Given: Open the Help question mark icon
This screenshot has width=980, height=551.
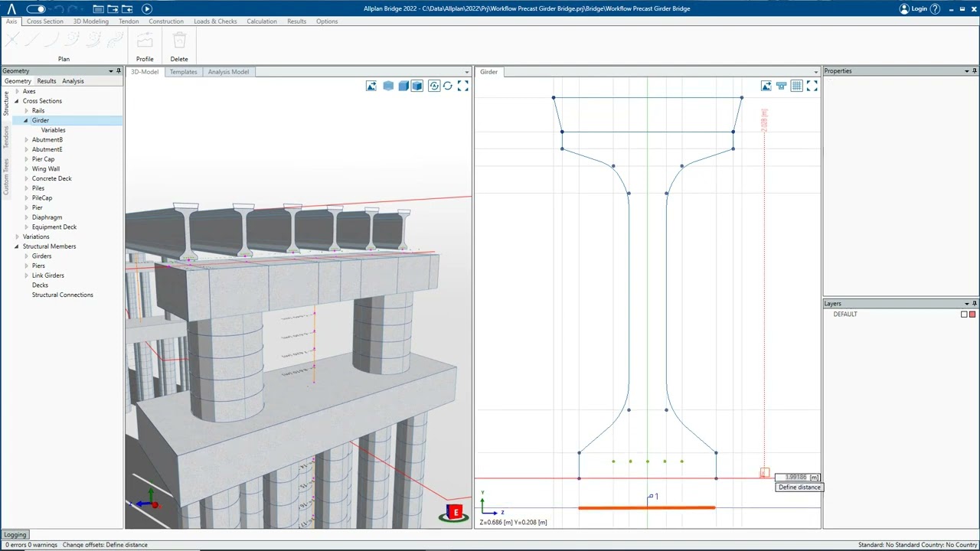Looking at the screenshot, I should tap(935, 9).
